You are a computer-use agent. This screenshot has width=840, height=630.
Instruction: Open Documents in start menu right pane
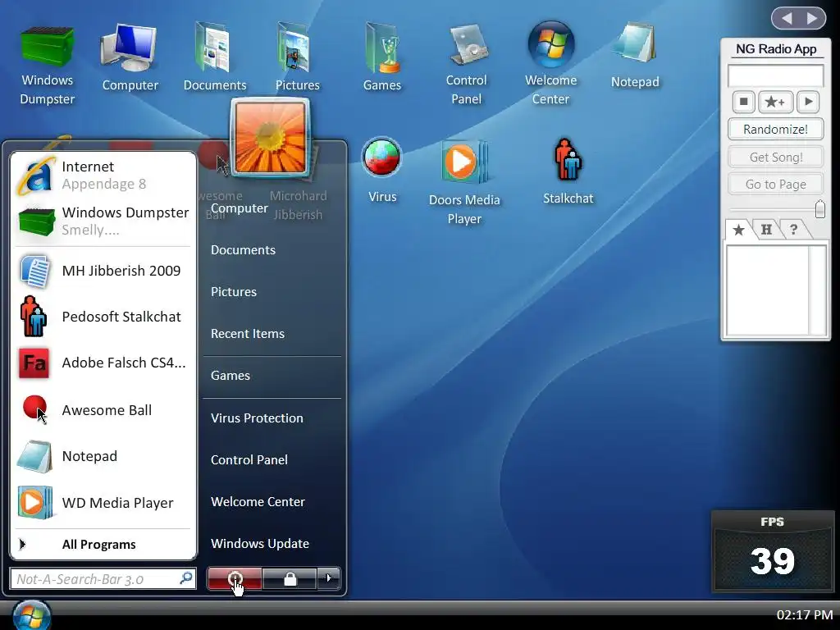[x=243, y=250]
